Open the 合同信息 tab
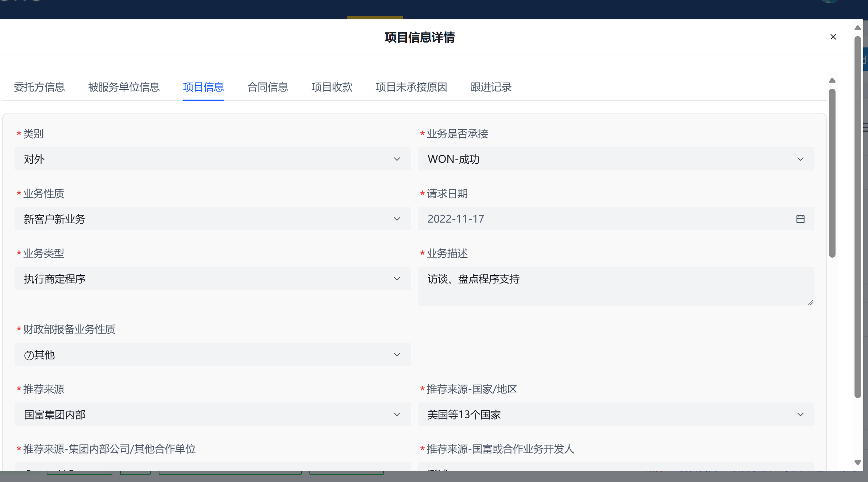This screenshot has width=868, height=482. 267,87
